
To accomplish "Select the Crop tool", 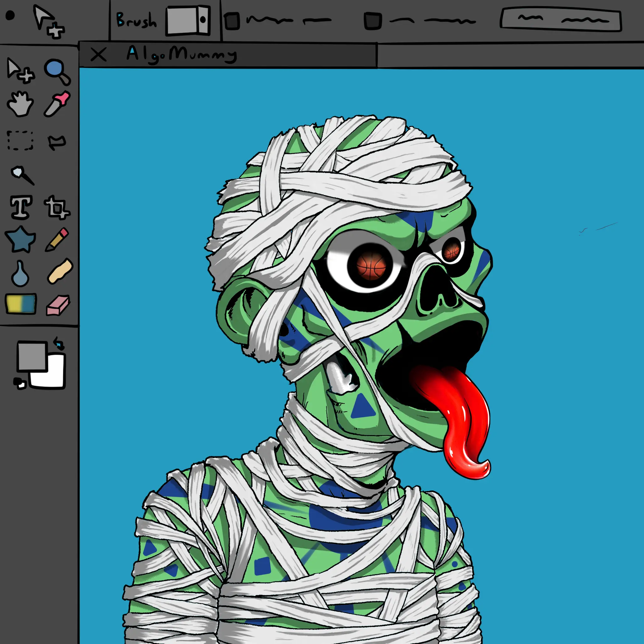I will 57,208.
